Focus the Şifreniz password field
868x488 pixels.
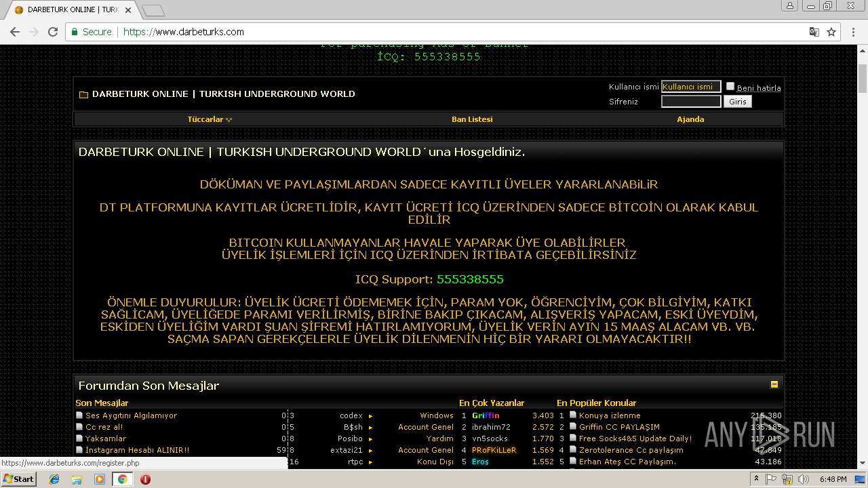click(x=691, y=102)
